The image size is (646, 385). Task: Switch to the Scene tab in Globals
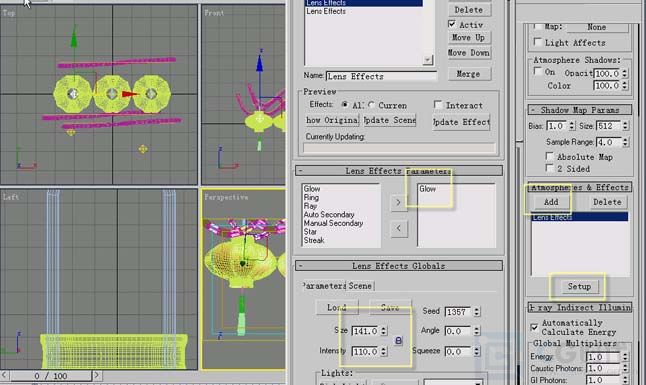coord(360,286)
